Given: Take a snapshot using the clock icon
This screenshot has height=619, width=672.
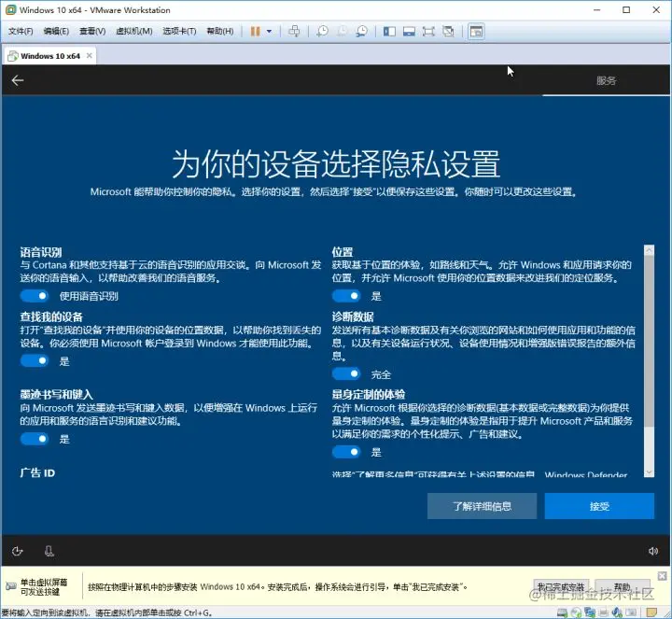Looking at the screenshot, I should [322, 32].
